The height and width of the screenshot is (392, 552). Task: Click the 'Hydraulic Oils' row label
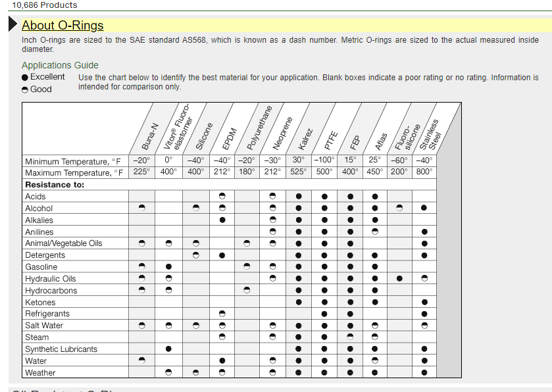click(51, 279)
